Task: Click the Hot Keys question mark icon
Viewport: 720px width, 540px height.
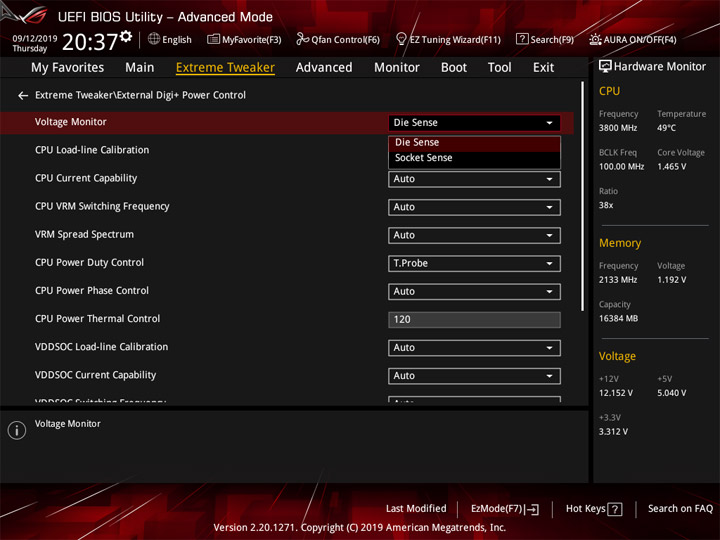Action: point(614,509)
